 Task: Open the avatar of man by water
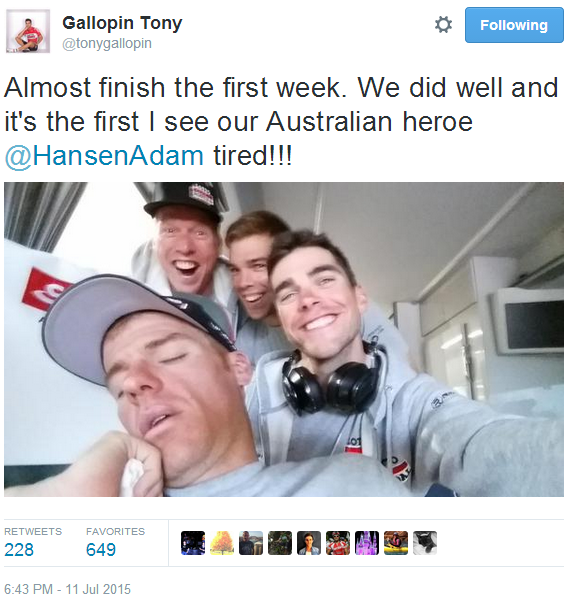[251, 543]
